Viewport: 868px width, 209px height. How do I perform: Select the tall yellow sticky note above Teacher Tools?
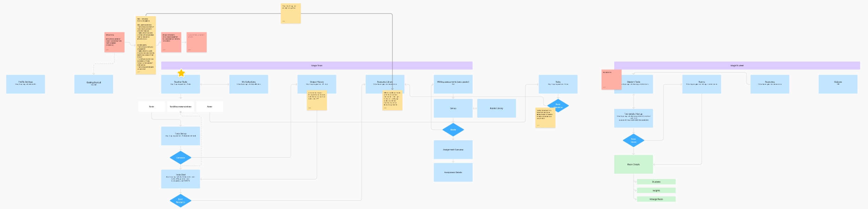[146, 45]
